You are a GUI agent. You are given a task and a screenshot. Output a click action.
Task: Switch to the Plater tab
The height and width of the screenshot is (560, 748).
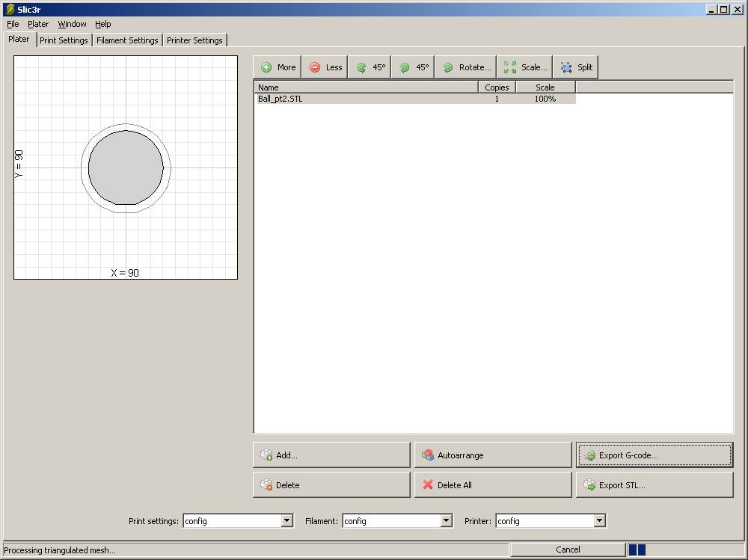click(19, 39)
